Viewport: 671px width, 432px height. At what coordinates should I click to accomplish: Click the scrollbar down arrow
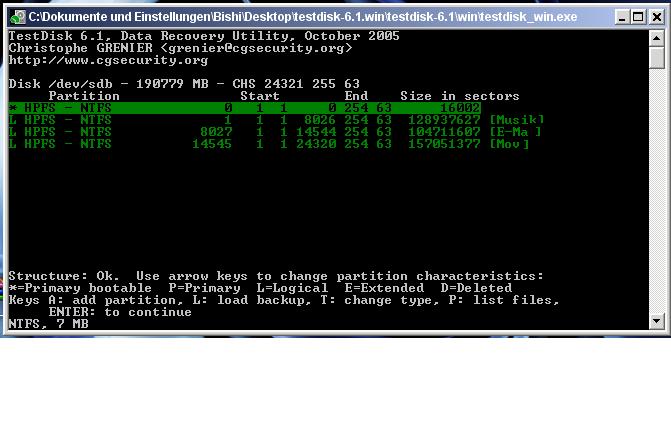point(656,321)
